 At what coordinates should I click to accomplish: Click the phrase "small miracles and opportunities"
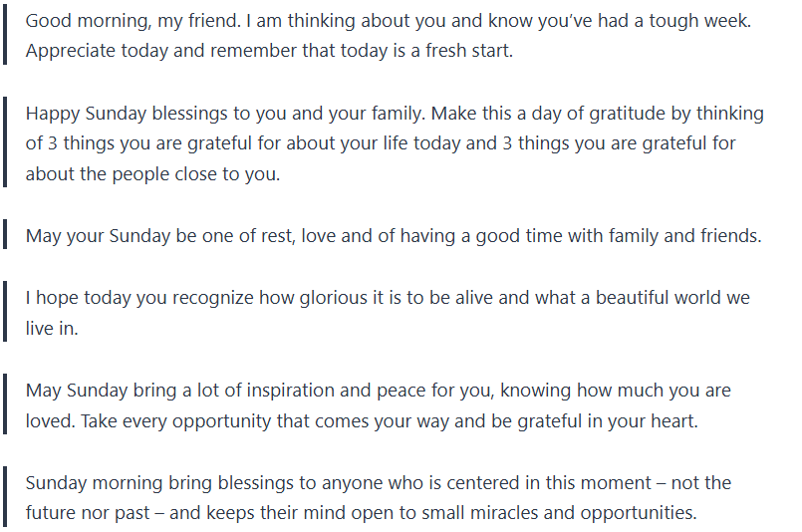[558, 514]
